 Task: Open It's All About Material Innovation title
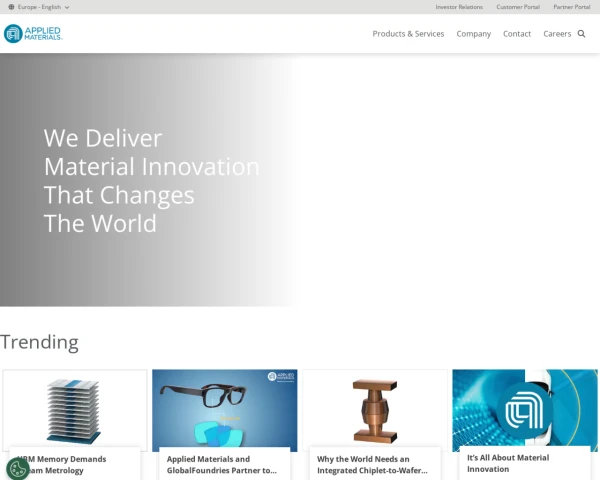[x=508, y=463]
